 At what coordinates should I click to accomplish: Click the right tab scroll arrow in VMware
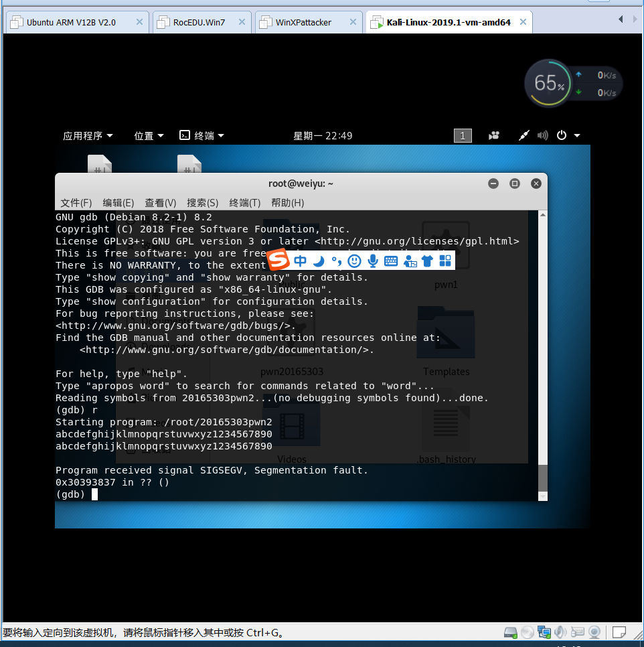point(635,19)
